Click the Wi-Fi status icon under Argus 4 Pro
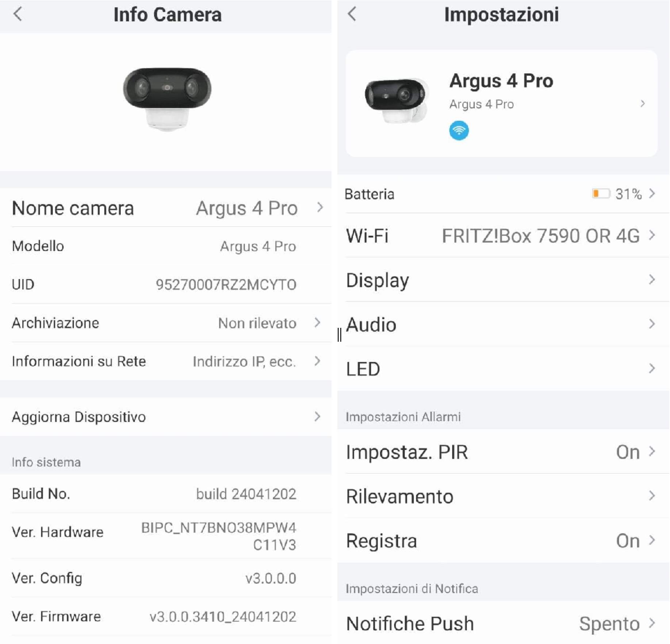 point(460,130)
